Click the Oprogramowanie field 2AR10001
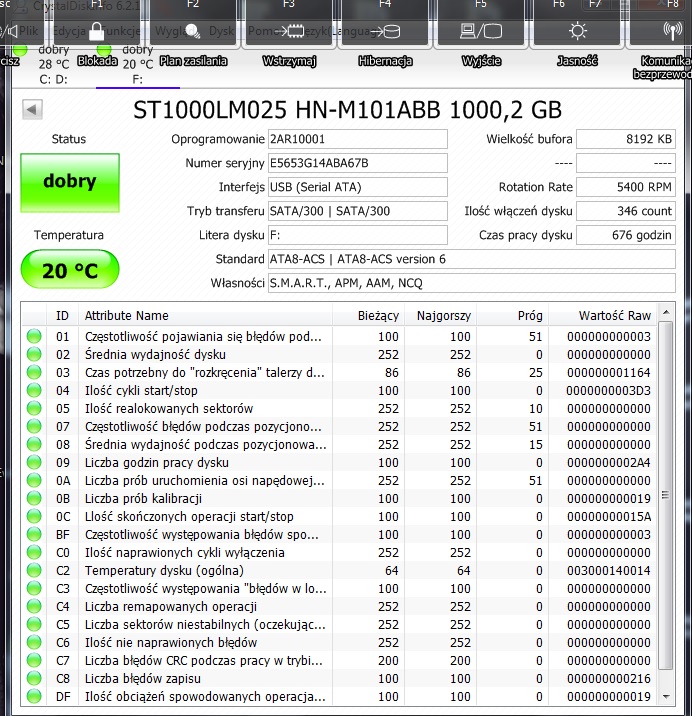The image size is (692, 716). tap(358, 139)
